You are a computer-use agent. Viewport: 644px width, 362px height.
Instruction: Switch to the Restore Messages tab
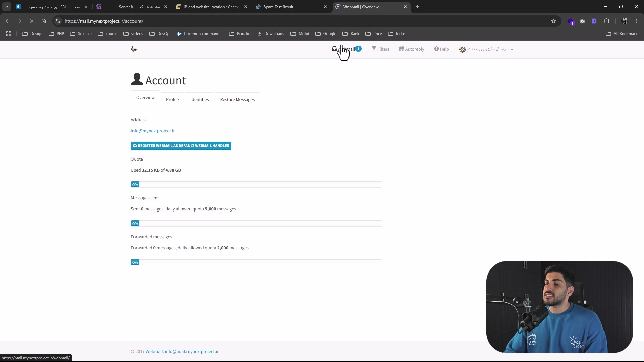pos(237,100)
